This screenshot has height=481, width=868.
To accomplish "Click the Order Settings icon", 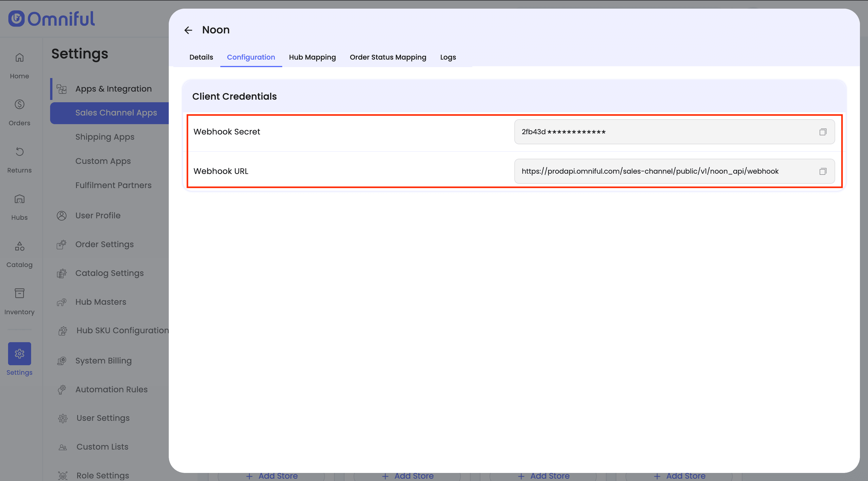I will 62,244.
